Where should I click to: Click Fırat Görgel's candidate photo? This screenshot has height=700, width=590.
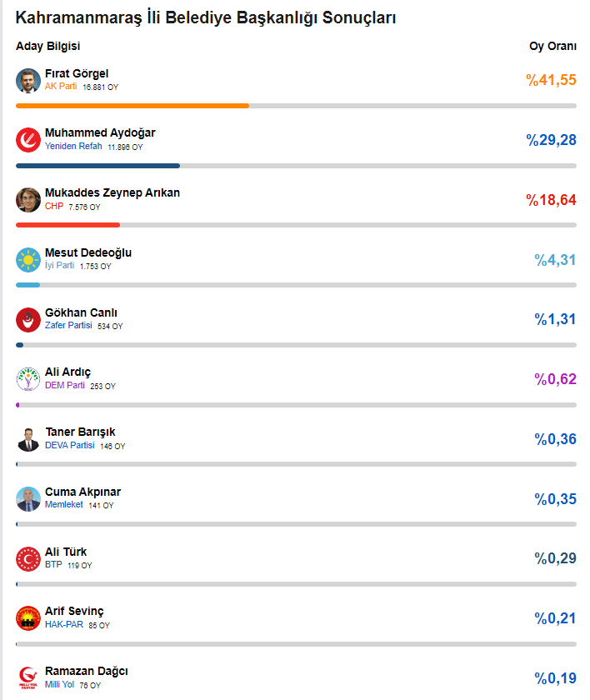click(28, 81)
